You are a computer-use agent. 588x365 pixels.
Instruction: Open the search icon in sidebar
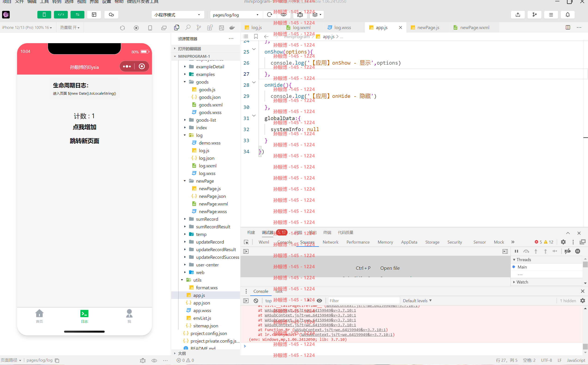point(187,27)
